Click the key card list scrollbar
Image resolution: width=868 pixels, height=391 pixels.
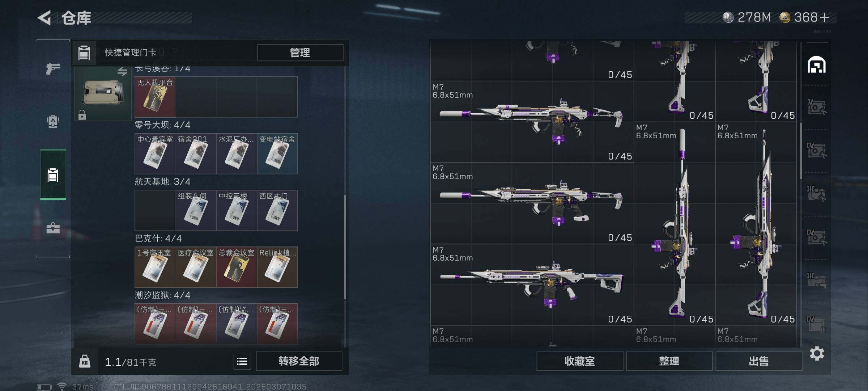tap(345, 247)
